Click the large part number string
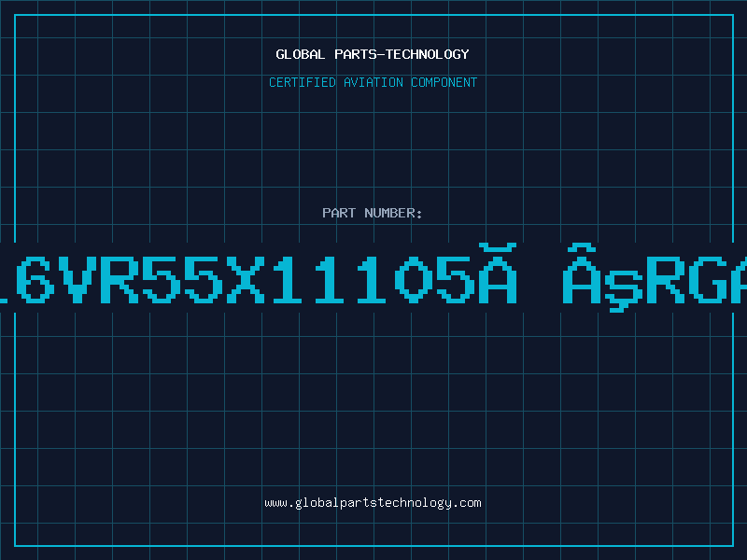Viewport: 747px width, 560px height. tap(373, 277)
